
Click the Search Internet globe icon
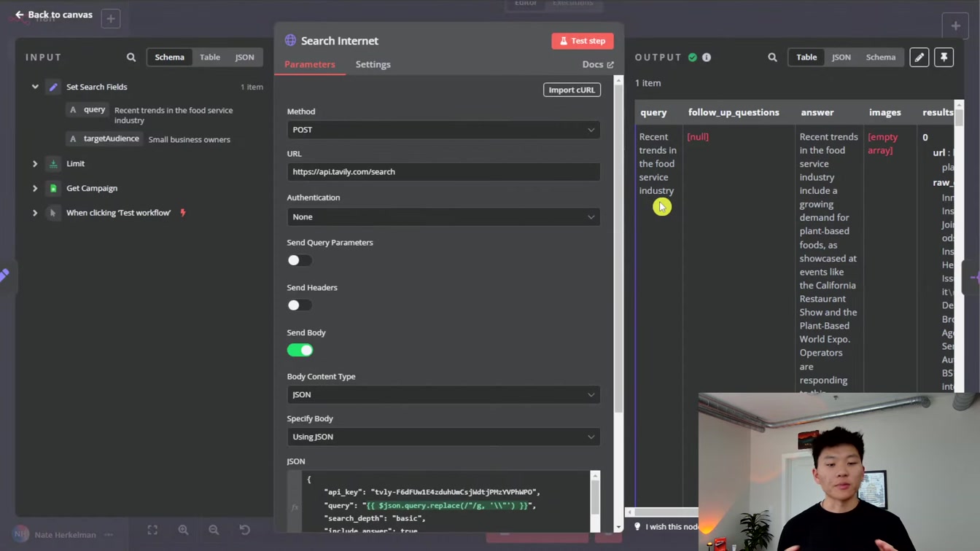290,41
